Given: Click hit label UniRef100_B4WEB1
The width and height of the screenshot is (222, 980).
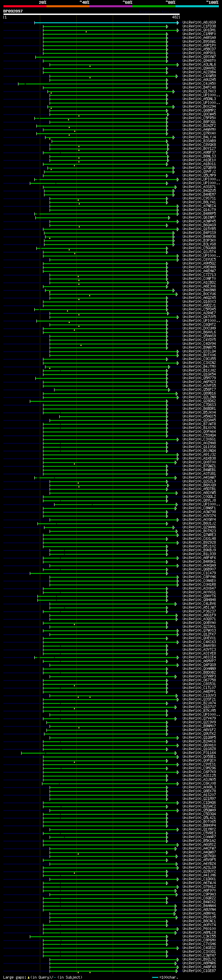Looking at the screenshot, I should pos(199,470).
